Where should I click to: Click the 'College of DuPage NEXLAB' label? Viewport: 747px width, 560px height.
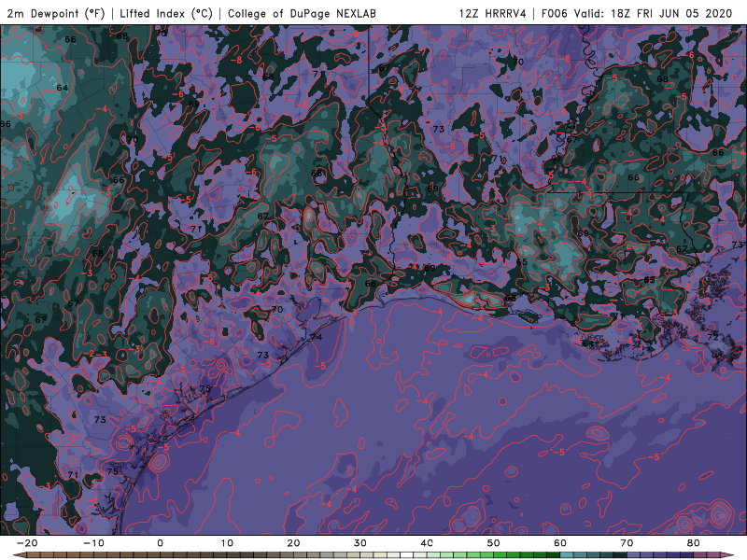click(x=302, y=14)
